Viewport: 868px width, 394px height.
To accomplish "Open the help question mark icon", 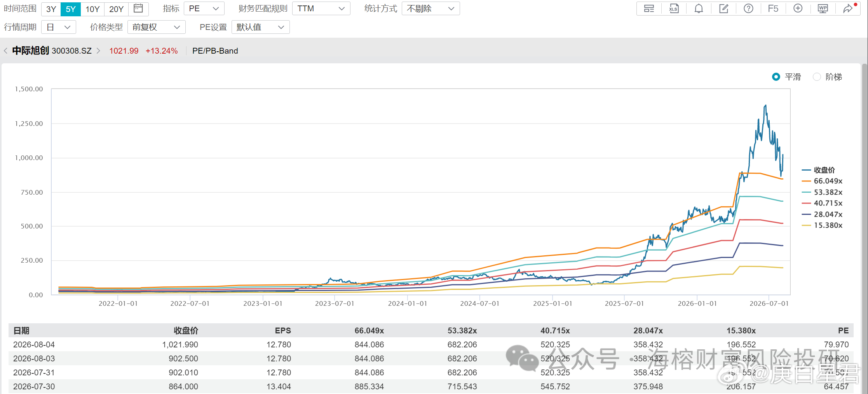I will tap(748, 9).
